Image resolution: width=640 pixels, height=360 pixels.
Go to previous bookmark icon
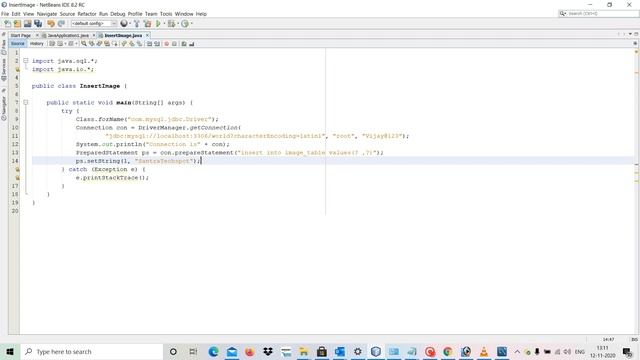coord(124,44)
